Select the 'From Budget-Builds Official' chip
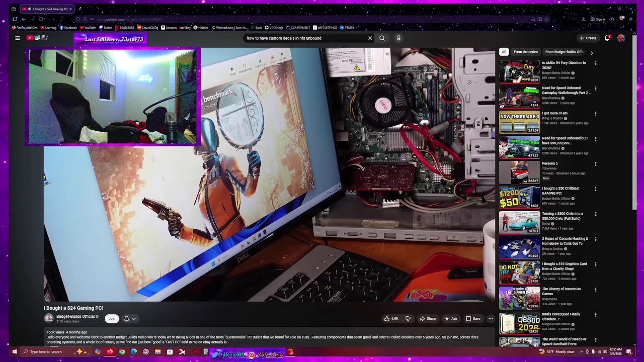Viewport: 644px width, 362px height. pos(565,52)
